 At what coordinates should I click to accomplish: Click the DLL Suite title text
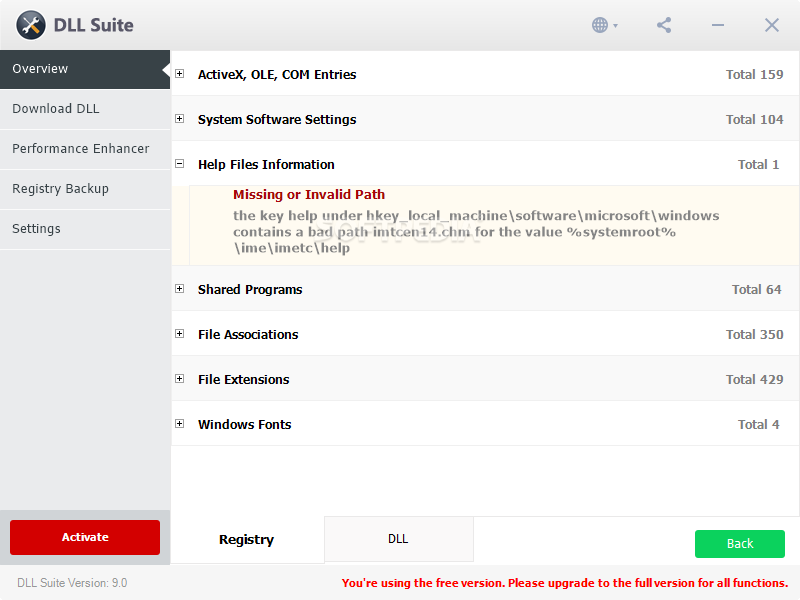pyautogui.click(x=93, y=25)
